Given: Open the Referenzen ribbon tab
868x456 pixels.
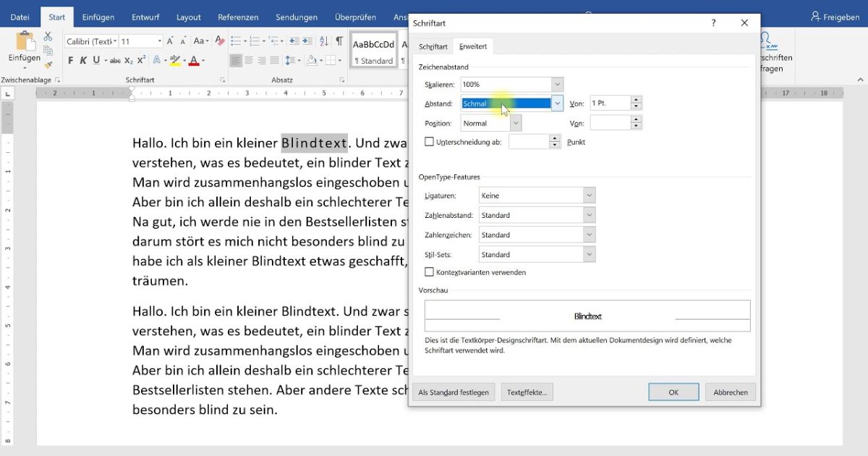Looking at the screenshot, I should 238,17.
